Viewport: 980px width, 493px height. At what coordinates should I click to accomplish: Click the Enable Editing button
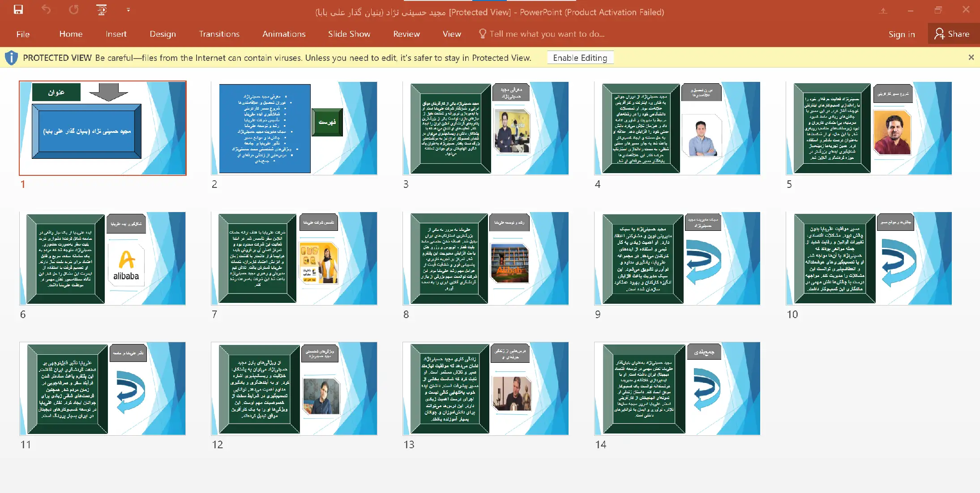click(580, 58)
